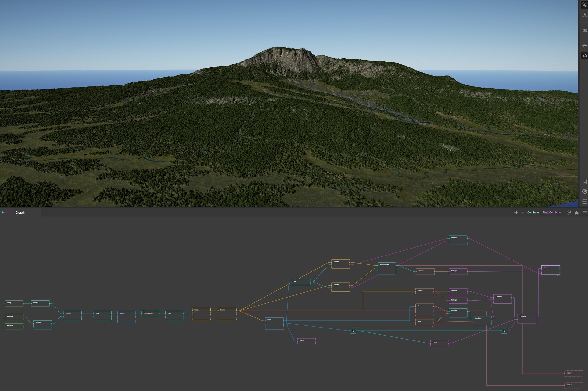Open the sun lighting settings
The image size is (588, 391).
tap(585, 46)
